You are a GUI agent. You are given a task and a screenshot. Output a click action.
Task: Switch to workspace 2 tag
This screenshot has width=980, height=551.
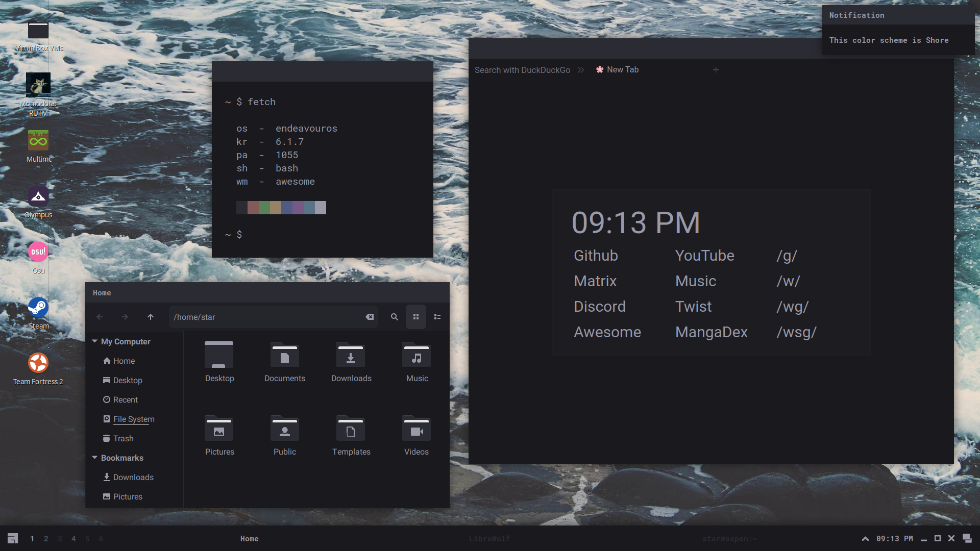(x=46, y=539)
